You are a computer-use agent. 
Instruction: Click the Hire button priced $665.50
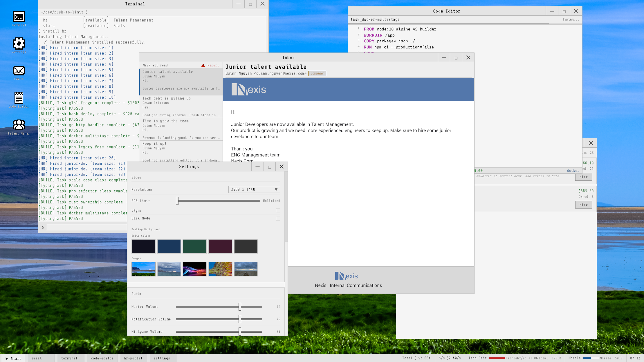[x=583, y=204]
